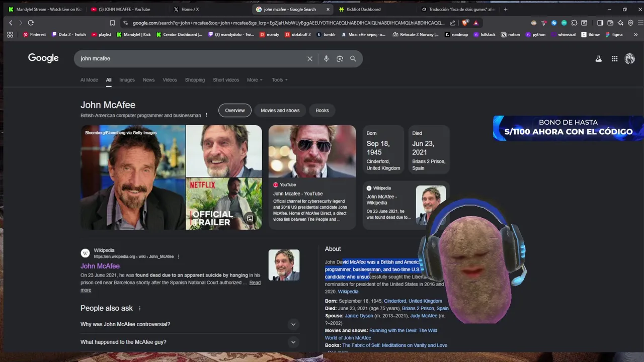Open the Leo AI sparkle icon

click(x=620, y=23)
